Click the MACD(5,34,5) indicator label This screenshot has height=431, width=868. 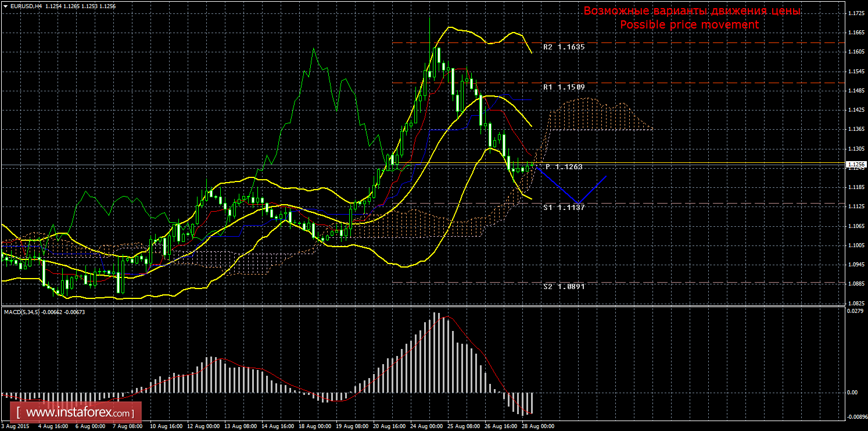pos(21,312)
